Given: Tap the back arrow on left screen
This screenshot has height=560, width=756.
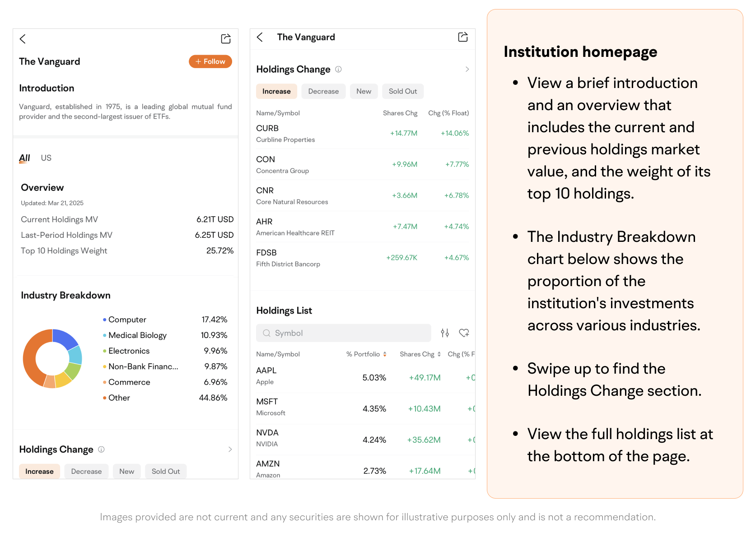Looking at the screenshot, I should coord(23,39).
